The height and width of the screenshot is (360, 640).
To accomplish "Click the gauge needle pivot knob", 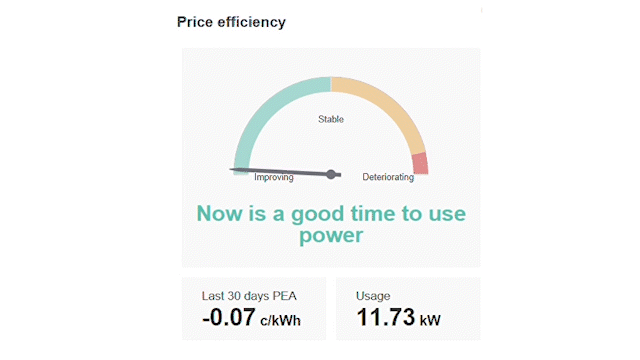I will click(x=331, y=174).
